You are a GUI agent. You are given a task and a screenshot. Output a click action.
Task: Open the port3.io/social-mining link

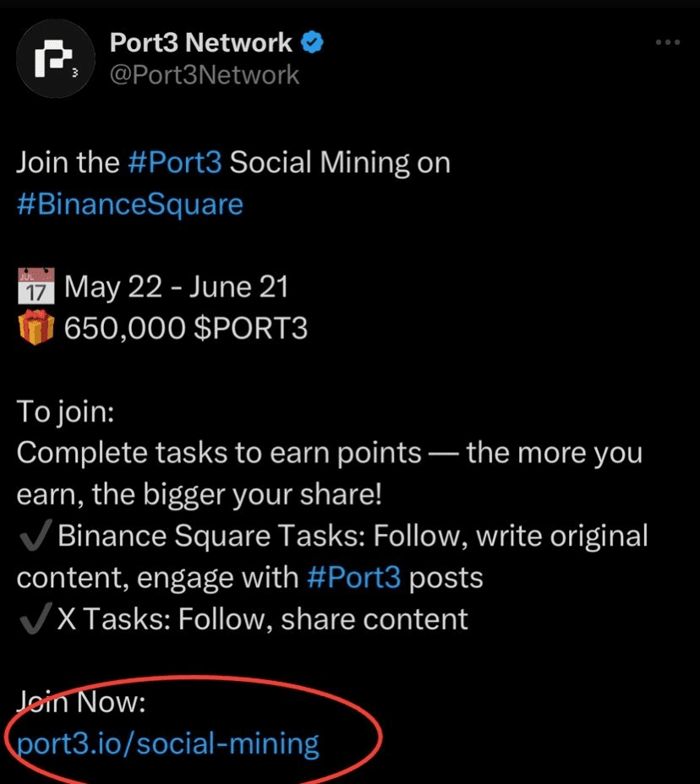click(x=168, y=744)
